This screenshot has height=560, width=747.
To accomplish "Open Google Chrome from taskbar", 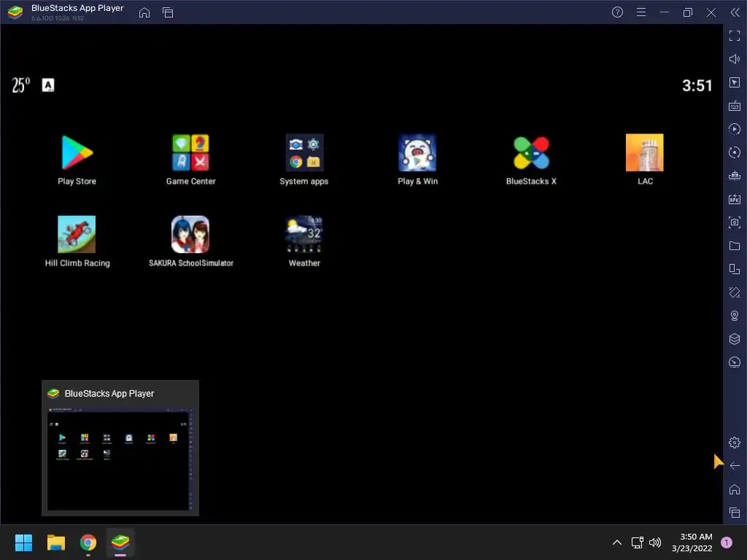I will click(88, 542).
